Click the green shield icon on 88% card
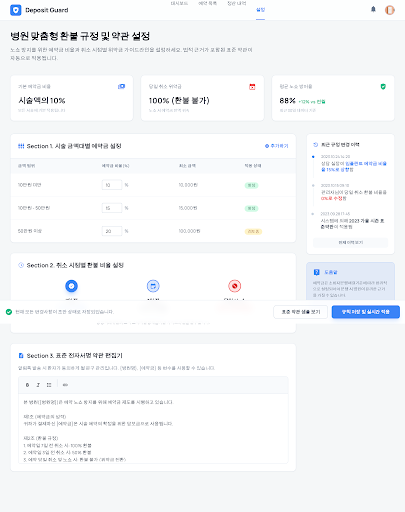 pyautogui.click(x=383, y=87)
